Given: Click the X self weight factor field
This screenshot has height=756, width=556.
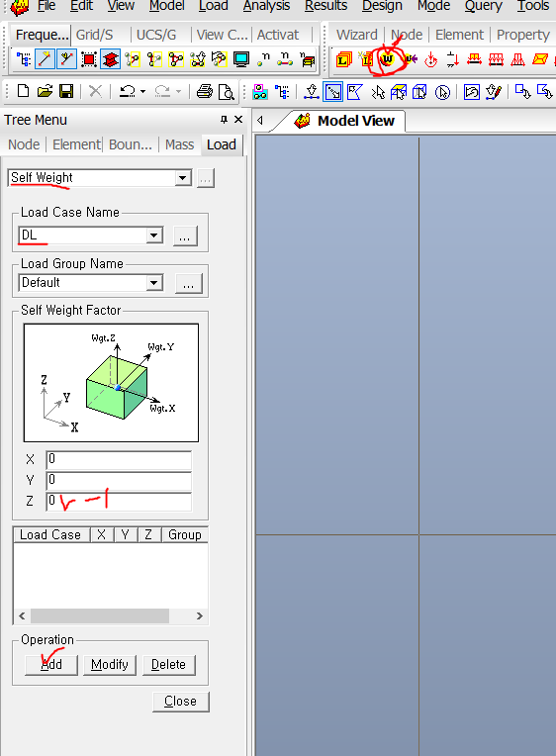Looking at the screenshot, I should click(x=119, y=459).
